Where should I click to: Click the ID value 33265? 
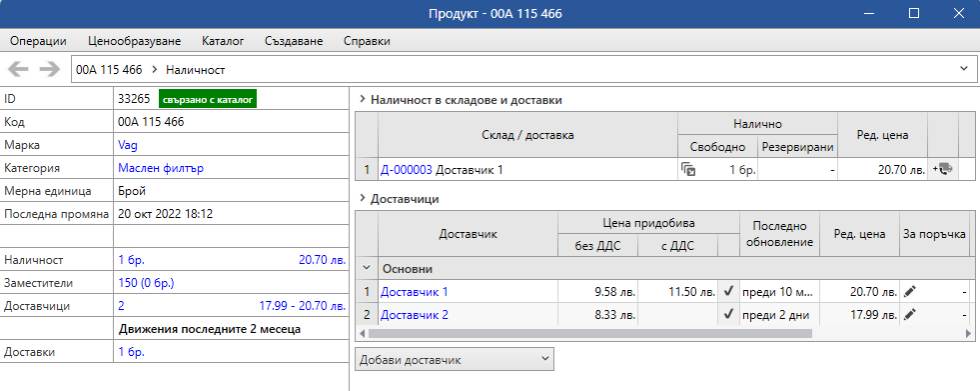pyautogui.click(x=134, y=99)
